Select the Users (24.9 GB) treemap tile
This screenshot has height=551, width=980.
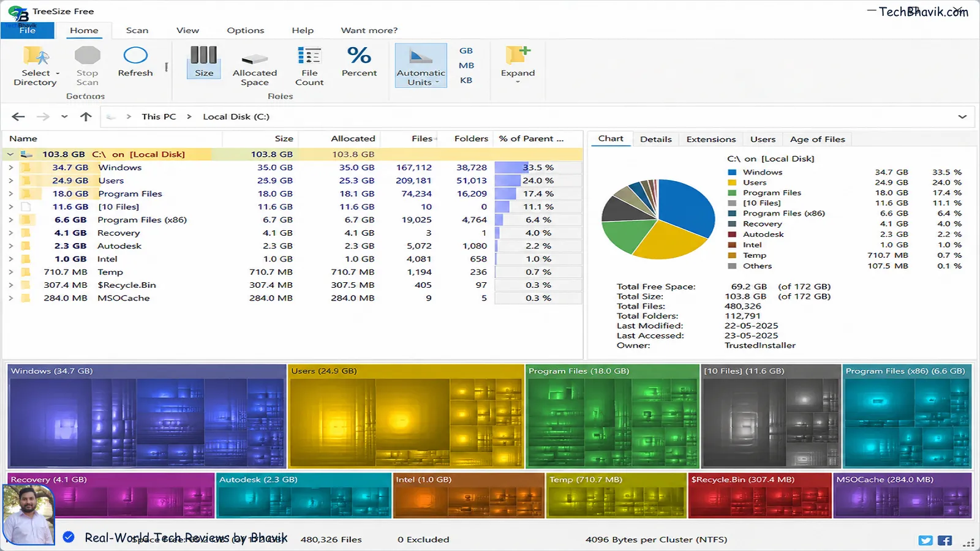[406, 416]
